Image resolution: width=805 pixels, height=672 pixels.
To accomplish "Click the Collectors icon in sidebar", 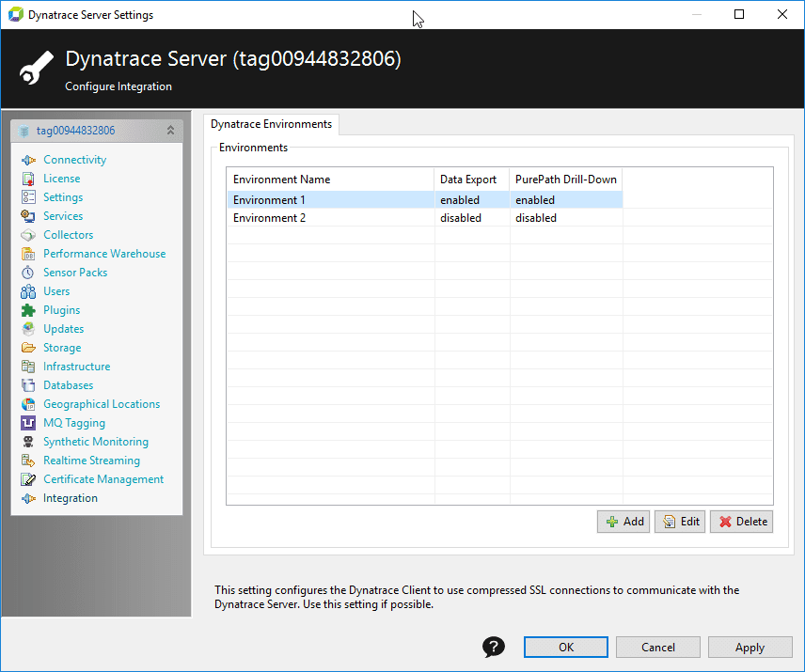I will 28,235.
